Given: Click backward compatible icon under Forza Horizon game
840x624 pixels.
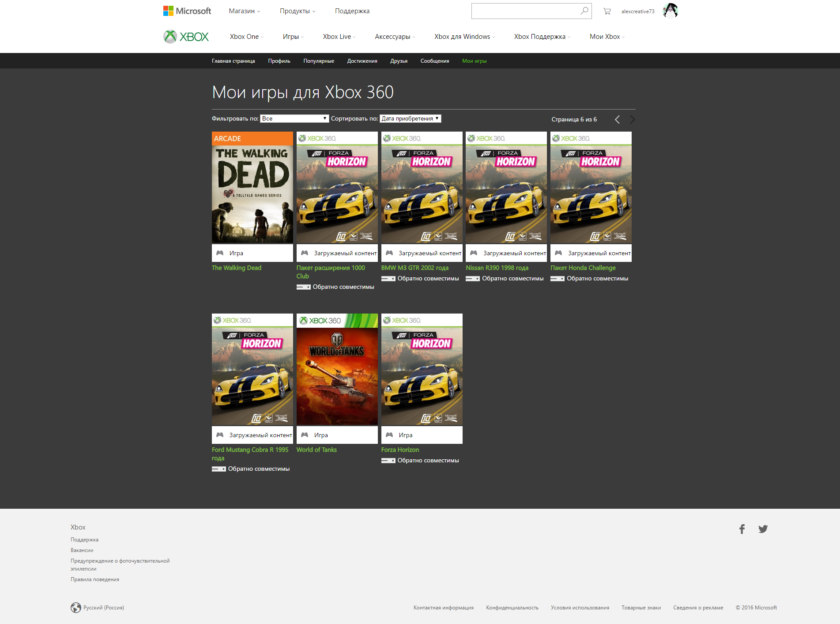Looking at the screenshot, I should click(x=388, y=461).
